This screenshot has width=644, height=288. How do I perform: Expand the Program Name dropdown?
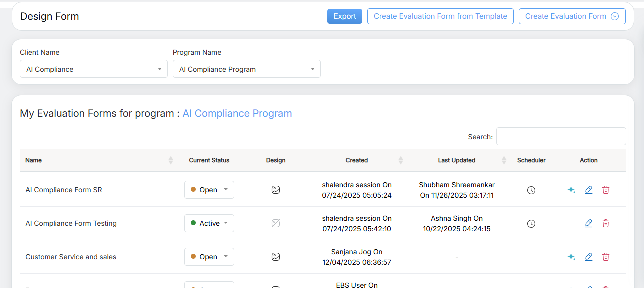[247, 69]
